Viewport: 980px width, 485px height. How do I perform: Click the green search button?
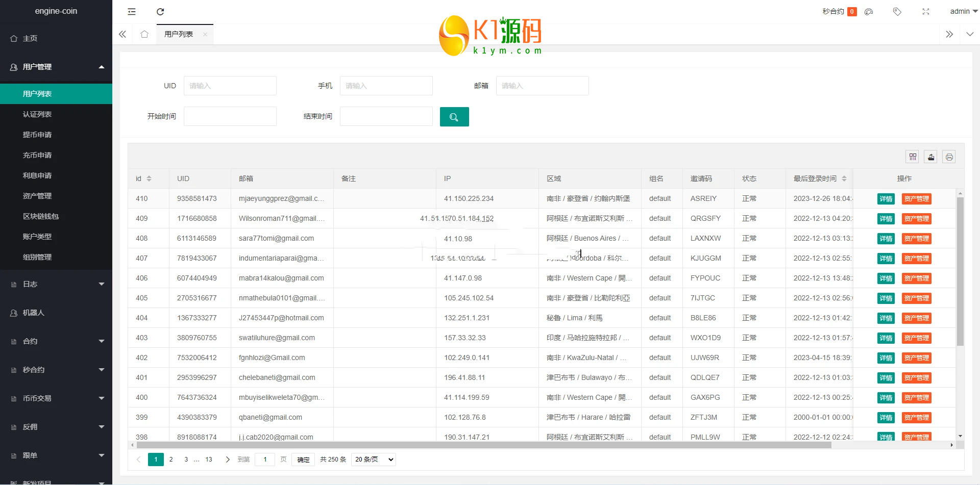click(454, 117)
